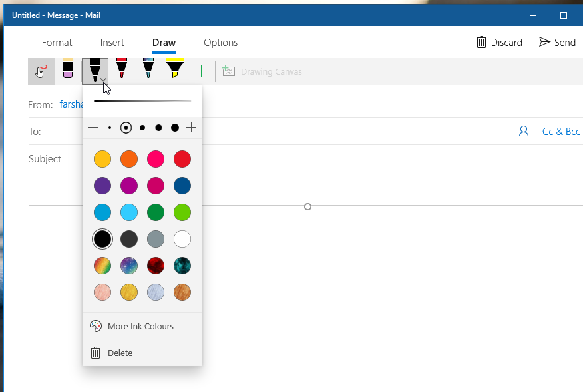
Task: Increase pen thickness with plus button
Action: pyautogui.click(x=192, y=128)
